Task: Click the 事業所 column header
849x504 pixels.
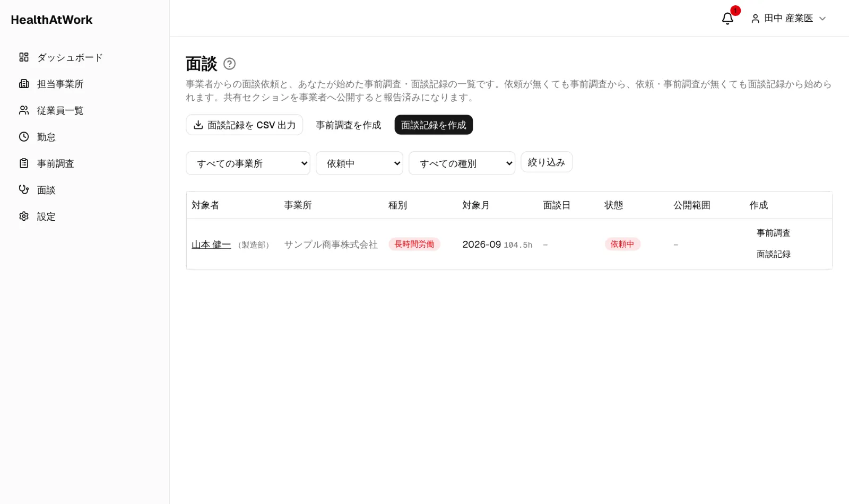Action: [298, 205]
